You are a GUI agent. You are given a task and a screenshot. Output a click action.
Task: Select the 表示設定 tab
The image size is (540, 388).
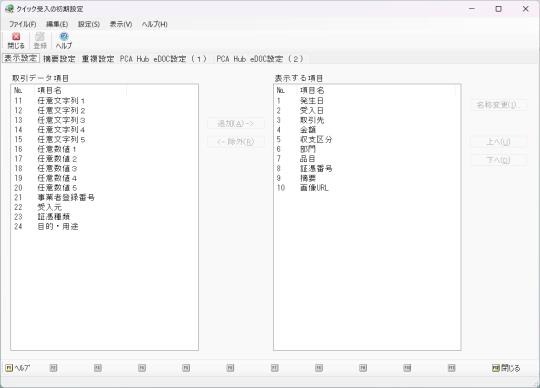point(21,58)
